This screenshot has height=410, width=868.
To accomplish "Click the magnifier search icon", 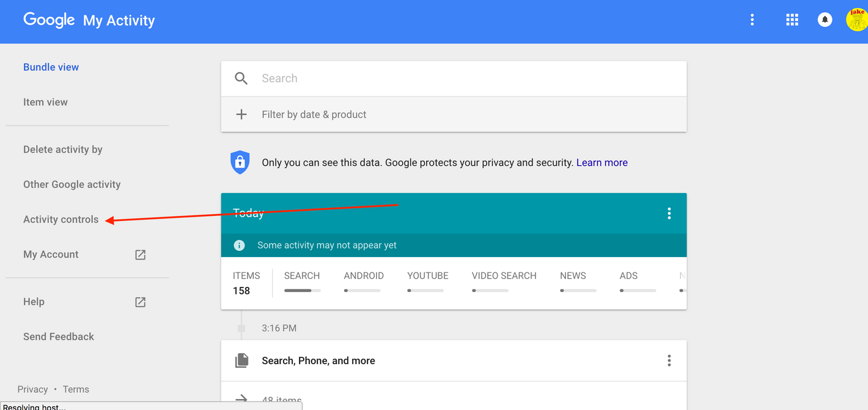I will 241,78.
